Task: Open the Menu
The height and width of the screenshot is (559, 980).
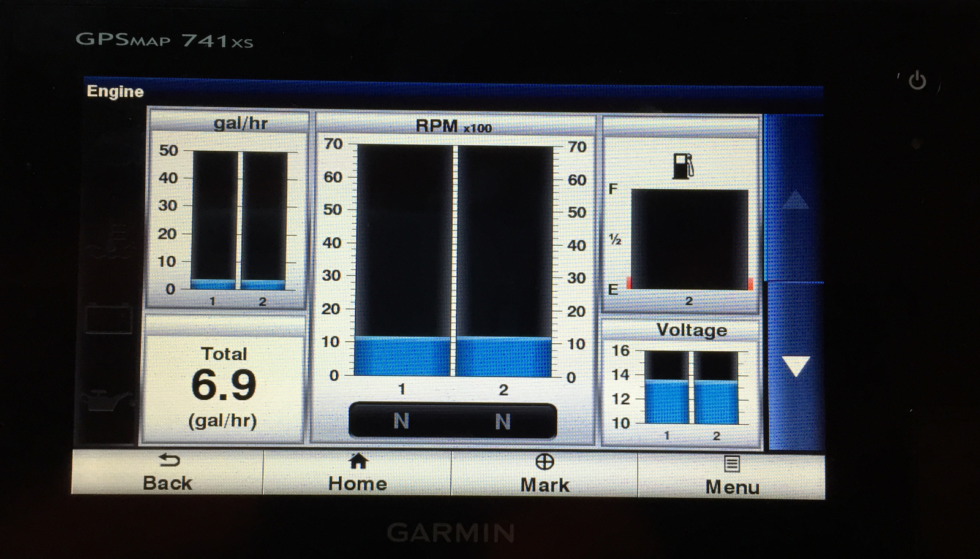Action: (x=731, y=475)
